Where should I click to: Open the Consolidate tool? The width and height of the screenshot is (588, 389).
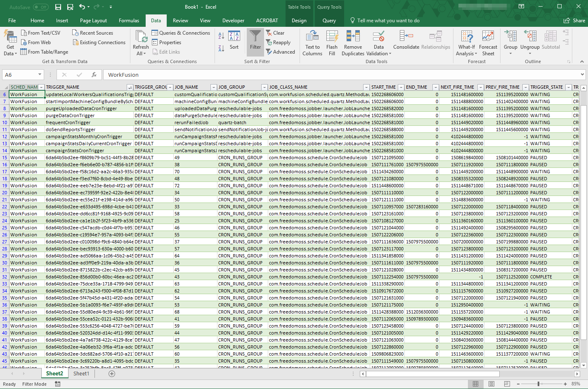click(x=406, y=40)
